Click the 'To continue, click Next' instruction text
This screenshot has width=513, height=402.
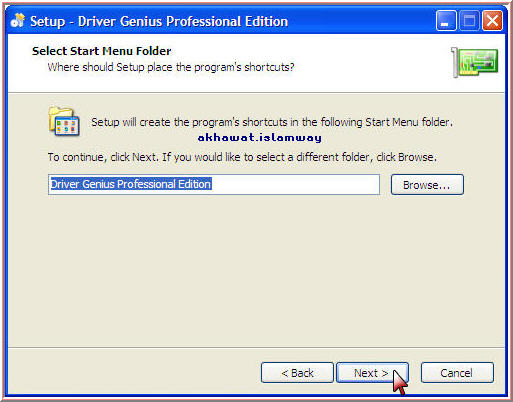242,157
